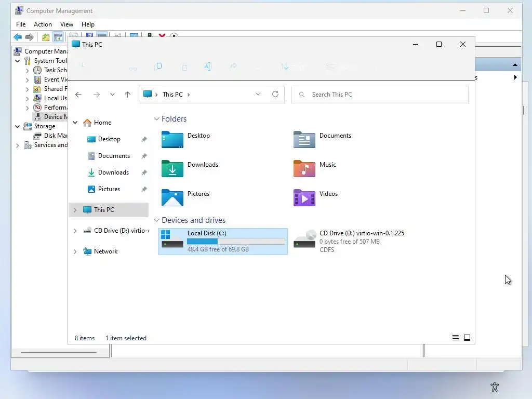Open the File menu in Computer Management
Image resolution: width=532 pixels, height=399 pixels.
tap(21, 24)
